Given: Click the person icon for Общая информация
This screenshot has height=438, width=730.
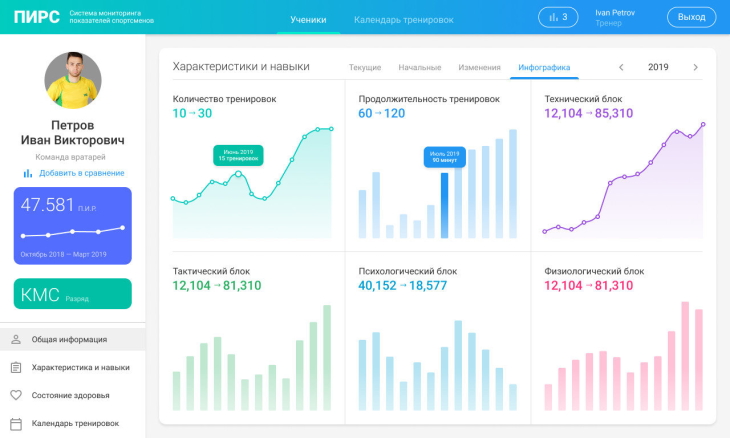Looking at the screenshot, I should pyautogui.click(x=16, y=339).
